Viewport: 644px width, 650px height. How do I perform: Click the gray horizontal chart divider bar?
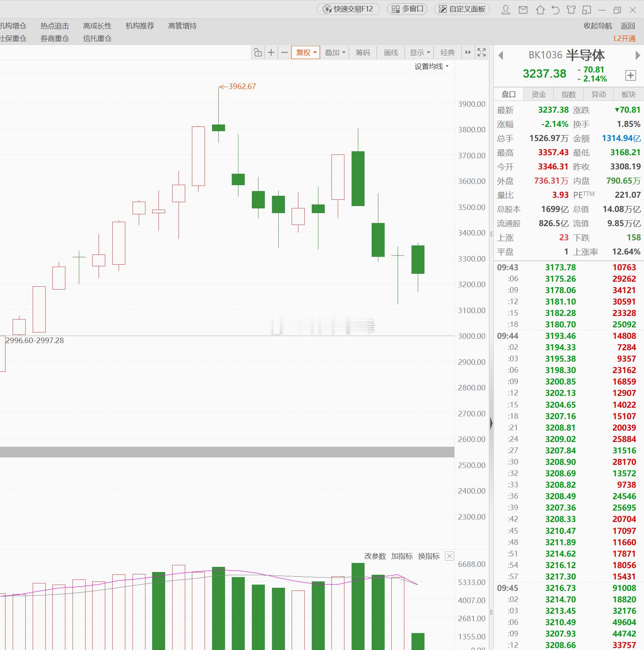coord(227,452)
